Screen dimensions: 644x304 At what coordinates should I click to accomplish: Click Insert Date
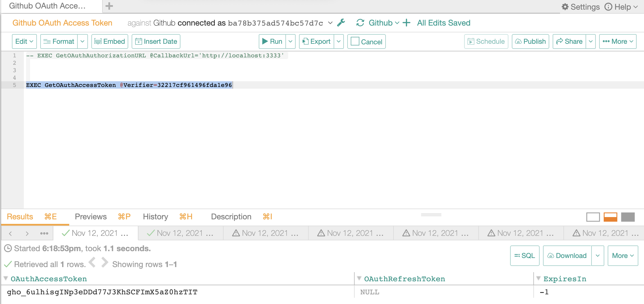click(156, 41)
